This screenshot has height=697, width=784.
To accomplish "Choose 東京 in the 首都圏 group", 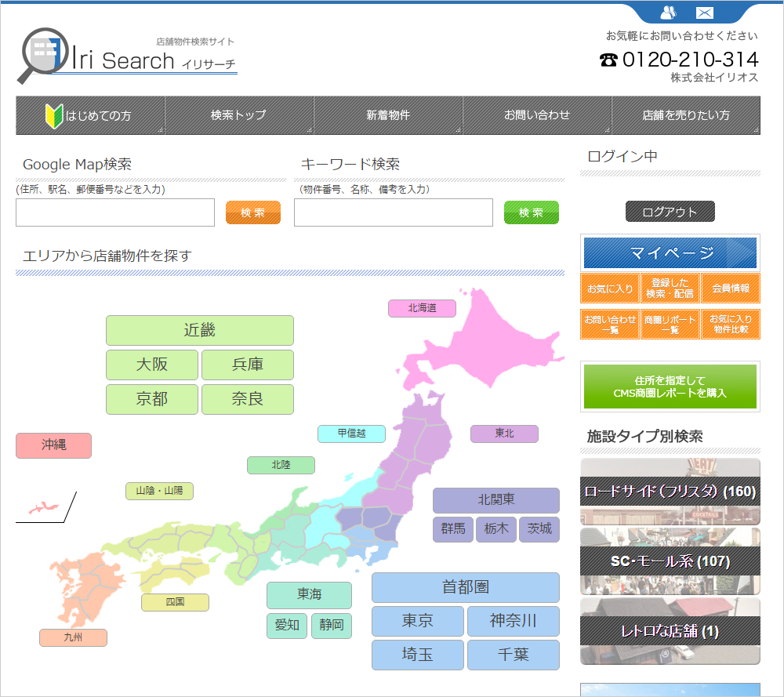I will point(418,621).
